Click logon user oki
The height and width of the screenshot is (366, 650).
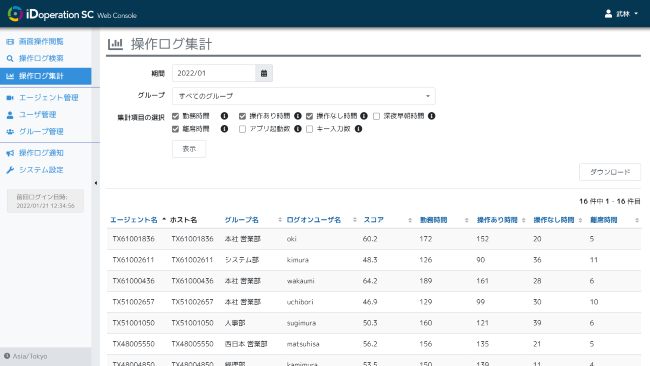[291, 239]
